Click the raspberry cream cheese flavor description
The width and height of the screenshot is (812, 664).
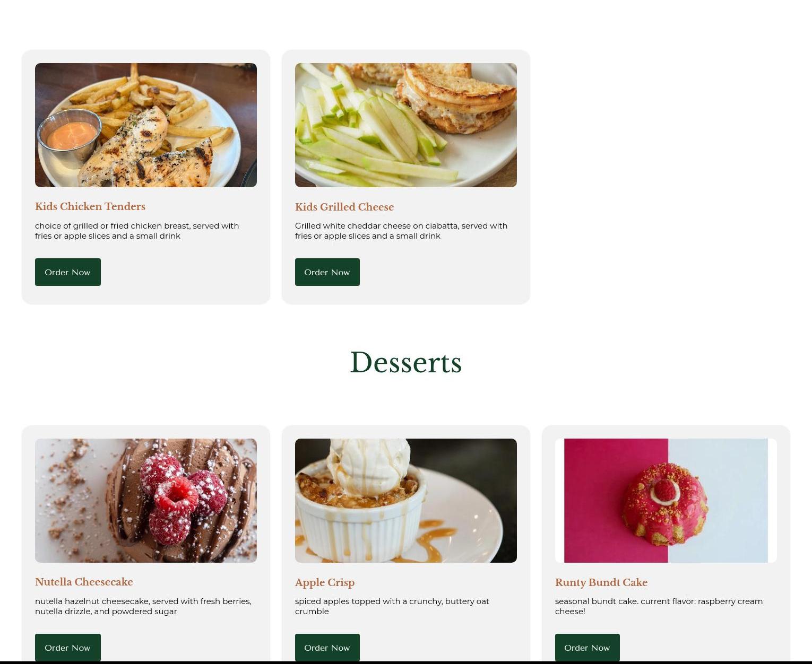pos(659,606)
